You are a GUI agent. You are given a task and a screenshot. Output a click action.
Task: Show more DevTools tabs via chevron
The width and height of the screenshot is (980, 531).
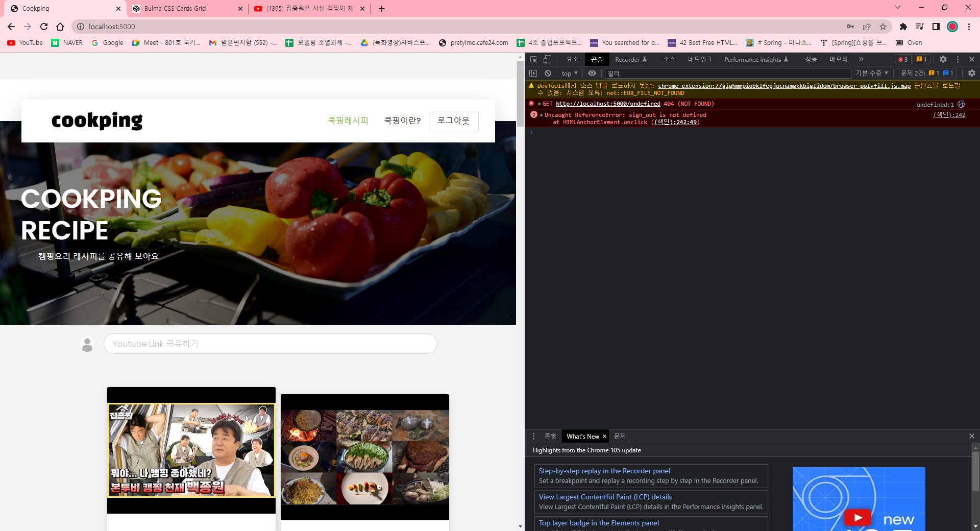pyautogui.click(x=861, y=59)
